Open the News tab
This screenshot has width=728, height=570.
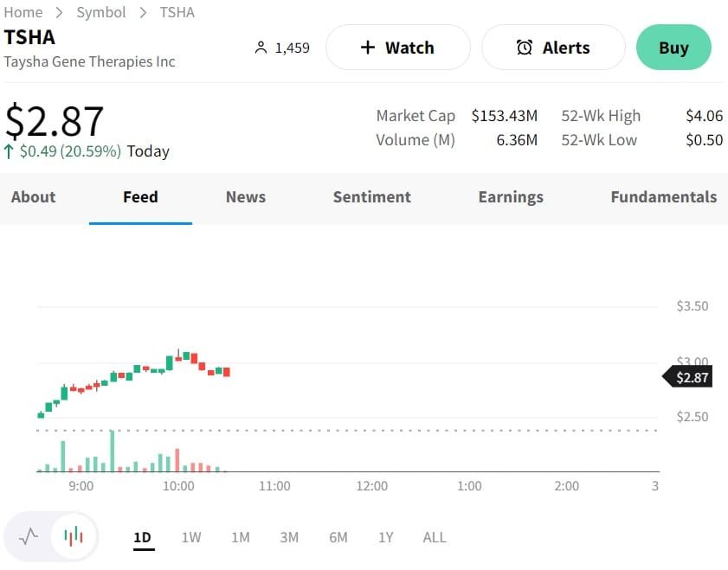[246, 197]
